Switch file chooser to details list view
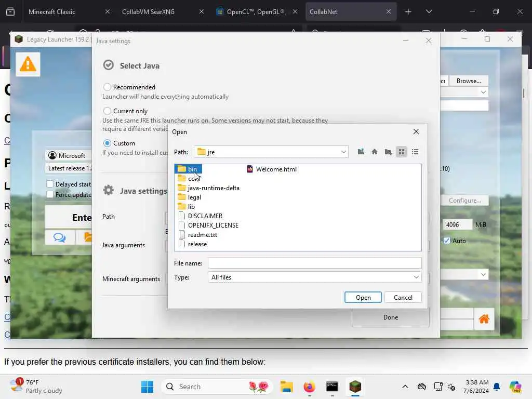 (415, 152)
